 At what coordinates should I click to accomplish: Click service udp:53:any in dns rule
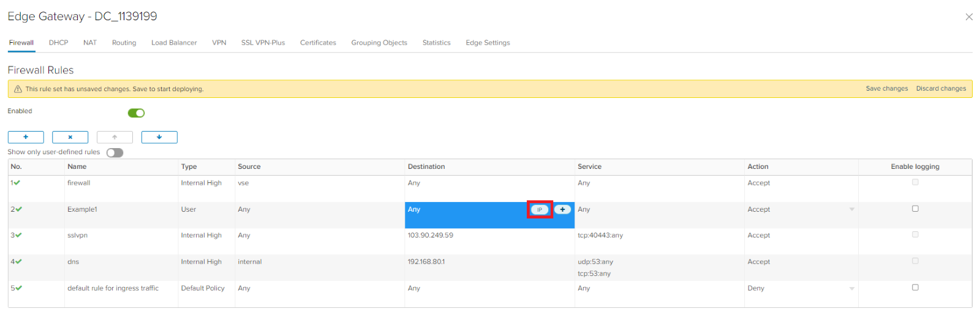pyautogui.click(x=595, y=262)
